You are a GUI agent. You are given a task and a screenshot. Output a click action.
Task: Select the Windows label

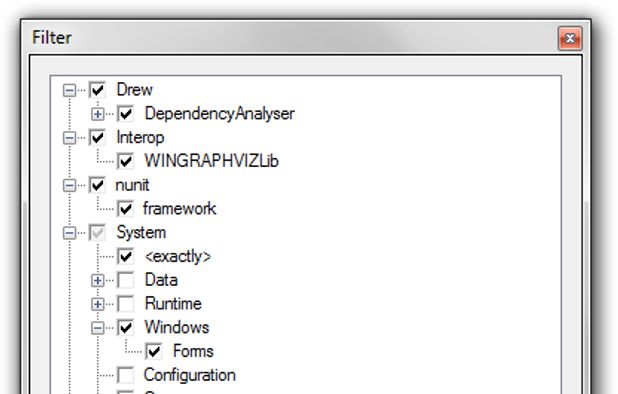177,327
